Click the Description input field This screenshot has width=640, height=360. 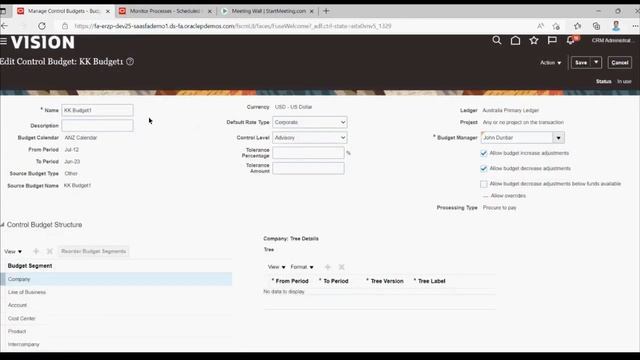pos(97,125)
